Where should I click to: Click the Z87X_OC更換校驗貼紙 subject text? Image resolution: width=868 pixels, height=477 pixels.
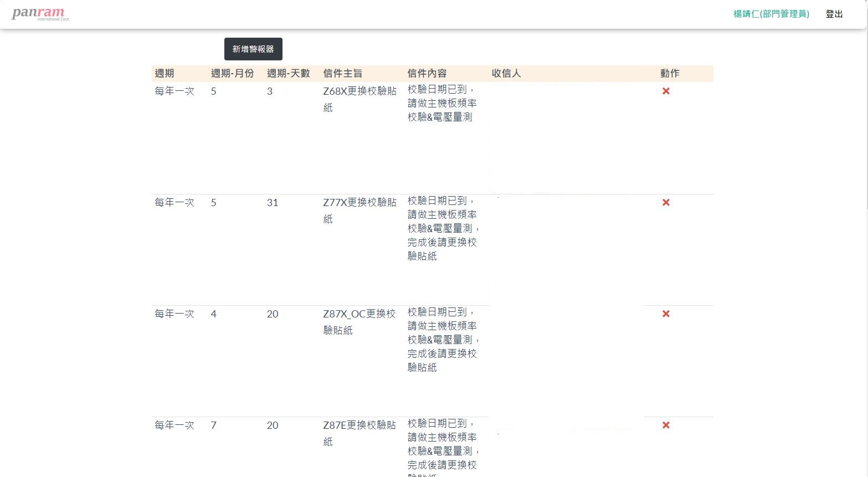coord(359,321)
